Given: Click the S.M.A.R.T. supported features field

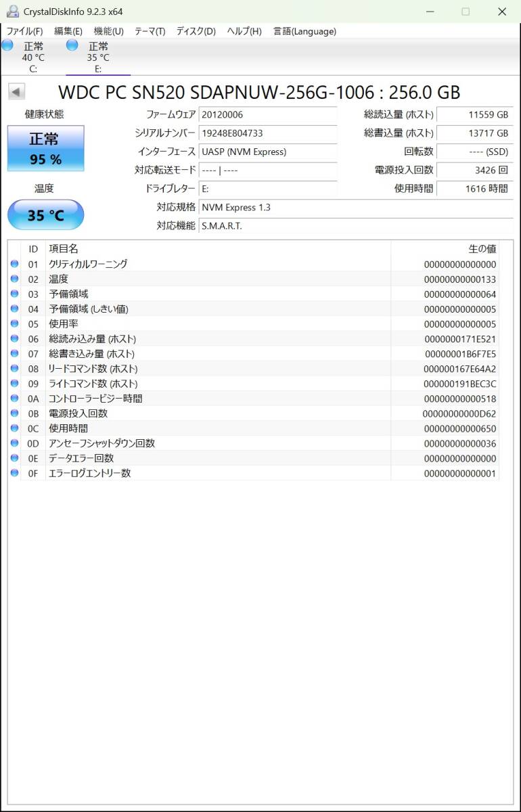Looking at the screenshot, I should (356, 225).
